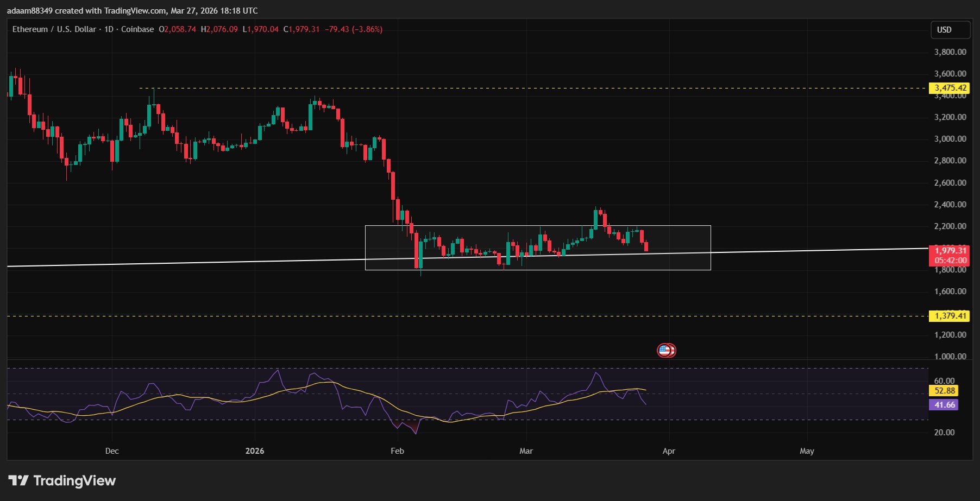Image resolution: width=980 pixels, height=501 pixels.
Task: Click the 3,800.00 price axis label
Action: tap(950, 52)
